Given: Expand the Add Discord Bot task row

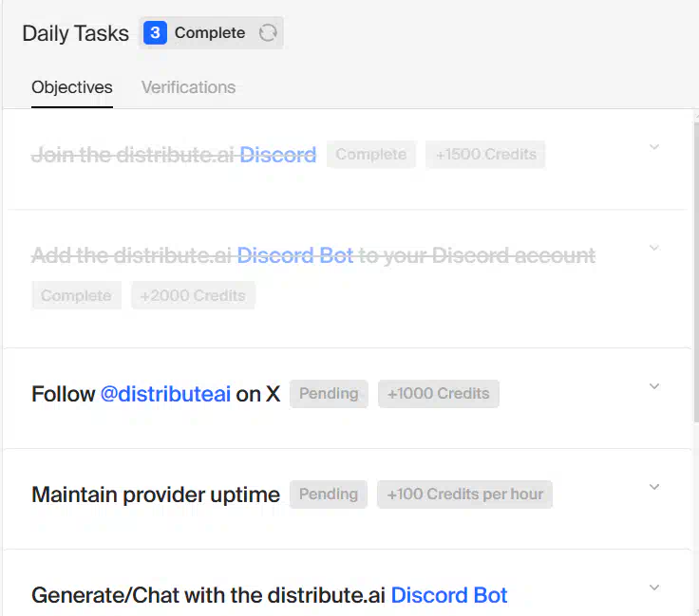Looking at the screenshot, I should (x=654, y=248).
